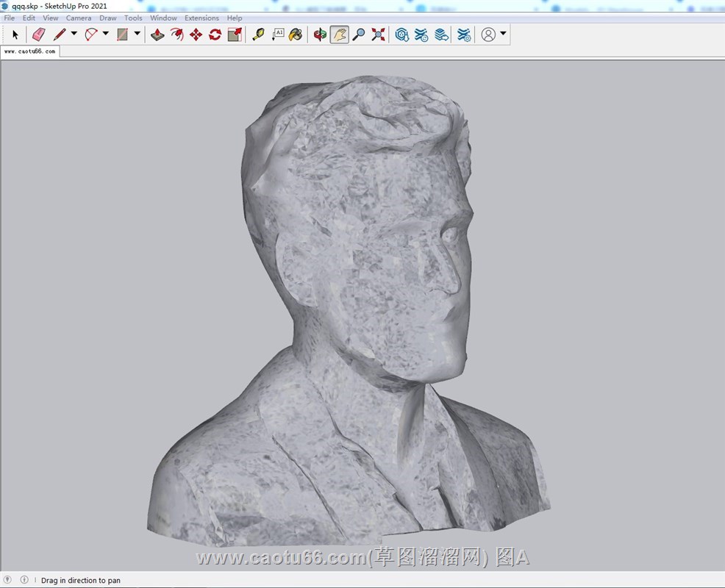Viewport: 725px width, 588px height.
Task: Select the Text label tool
Action: click(x=277, y=35)
